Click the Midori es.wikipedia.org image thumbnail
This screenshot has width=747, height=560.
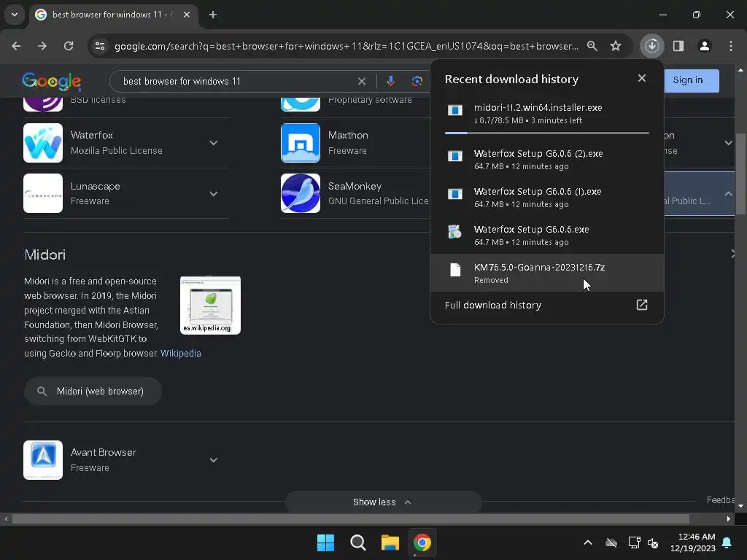click(x=210, y=306)
